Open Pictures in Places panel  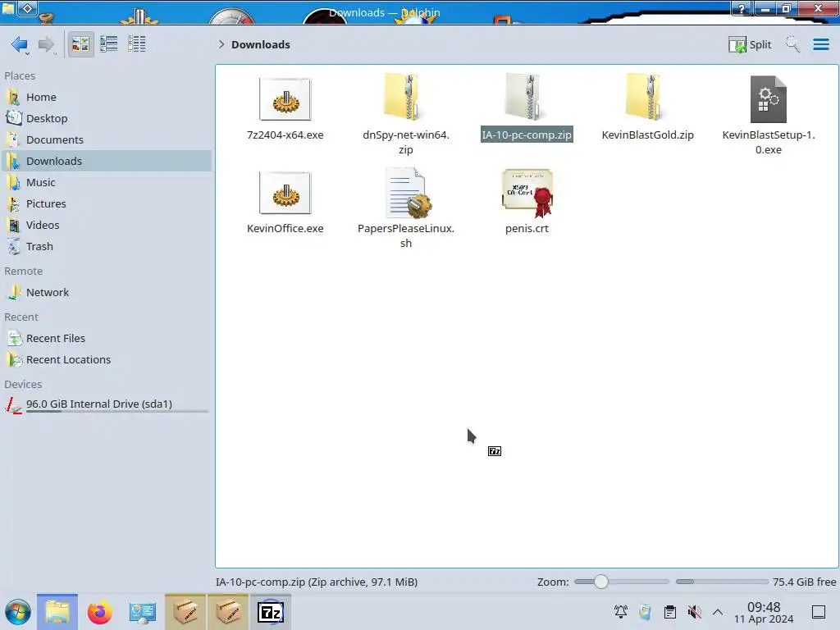click(106, 204)
